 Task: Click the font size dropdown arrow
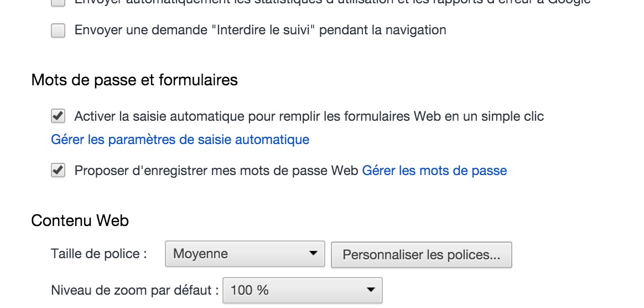tap(314, 254)
